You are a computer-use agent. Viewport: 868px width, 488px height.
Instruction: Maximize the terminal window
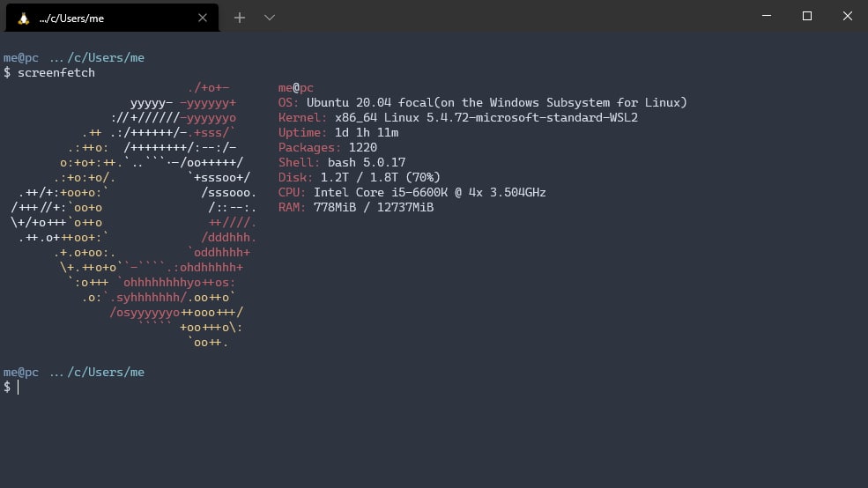coord(807,16)
